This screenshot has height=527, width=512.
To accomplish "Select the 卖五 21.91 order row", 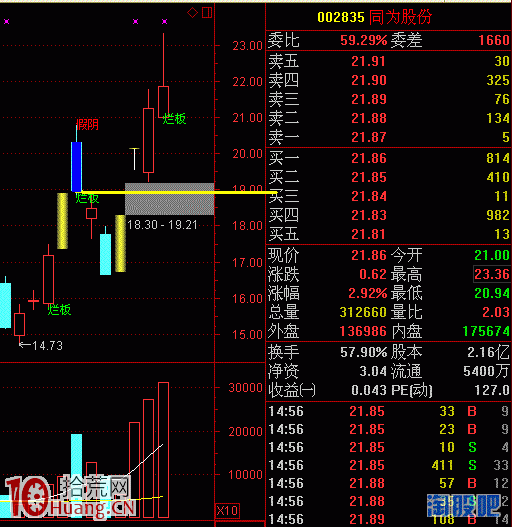I will click(389, 61).
